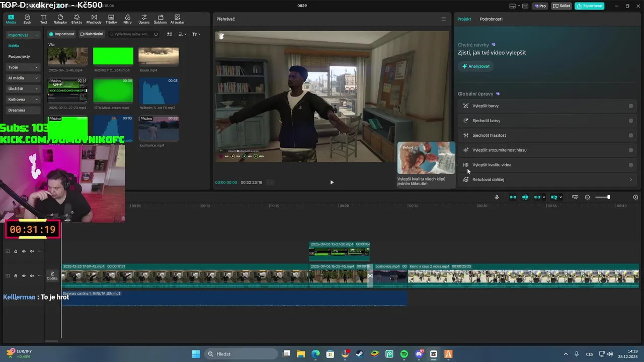Select Podprojekty in the left sidebar

click(19, 57)
